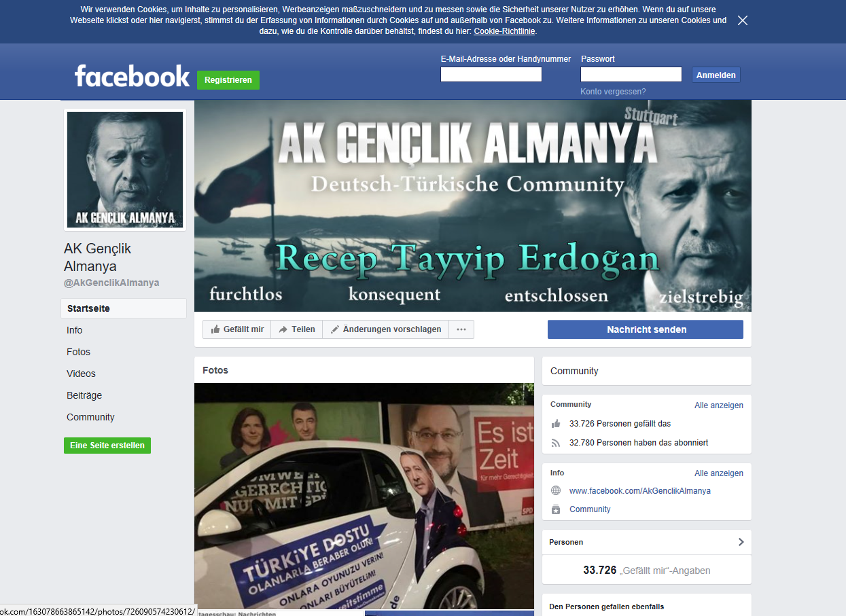Click the Gefällt mir thumbs-up button
846x616 pixels.
coord(237,329)
